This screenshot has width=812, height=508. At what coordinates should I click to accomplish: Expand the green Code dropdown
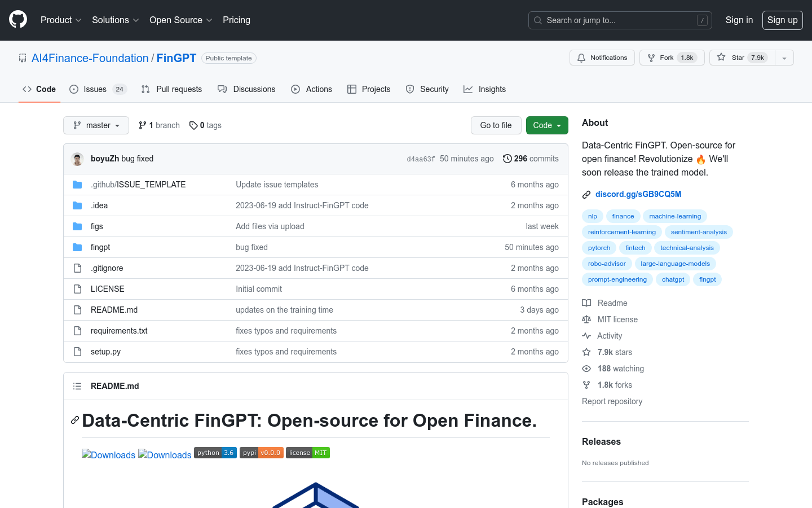click(546, 125)
